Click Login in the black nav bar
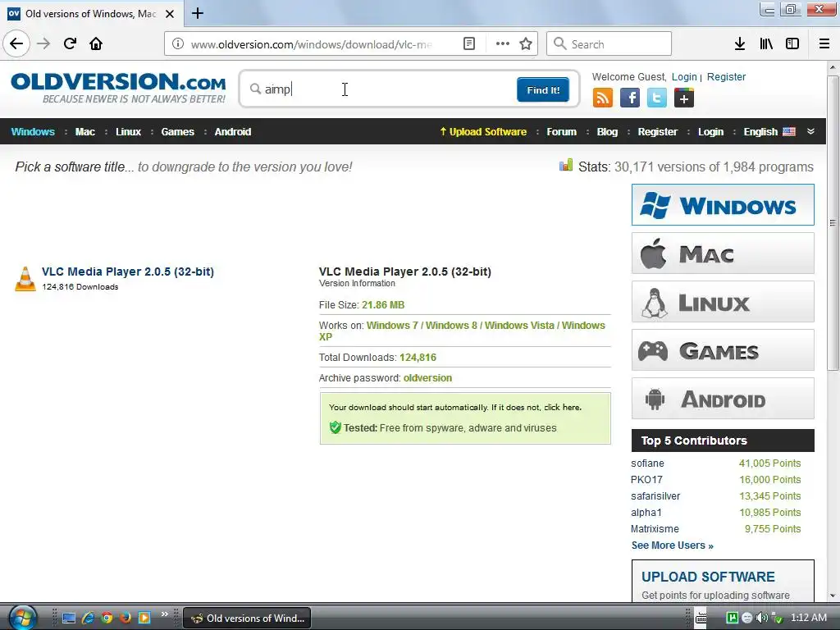Viewport: 840px width, 630px height. pyautogui.click(x=710, y=132)
